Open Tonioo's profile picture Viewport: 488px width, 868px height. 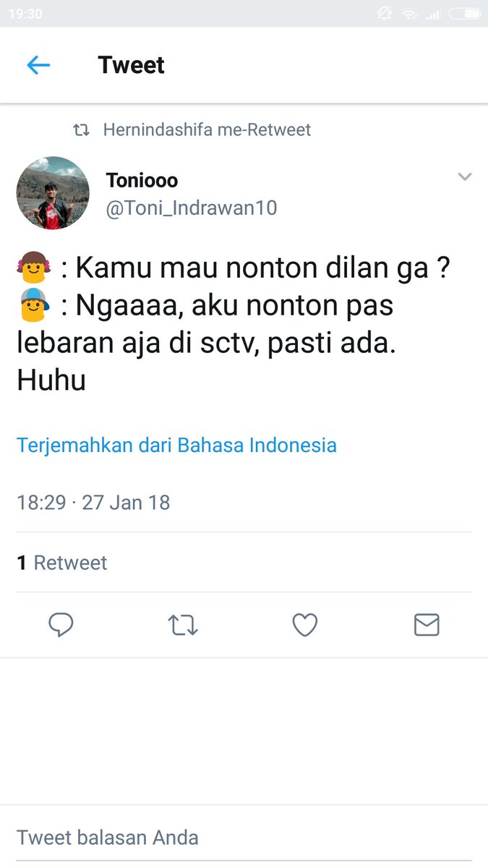(53, 193)
